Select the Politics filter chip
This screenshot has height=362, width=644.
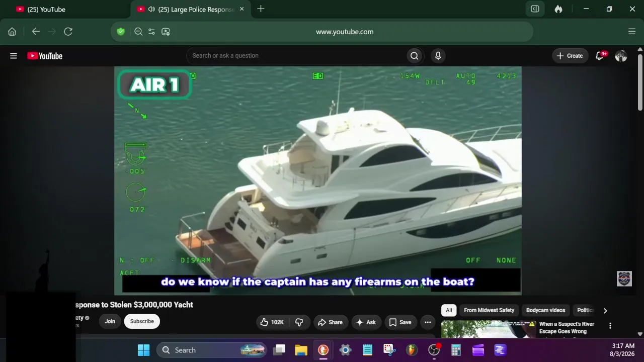(x=585, y=310)
